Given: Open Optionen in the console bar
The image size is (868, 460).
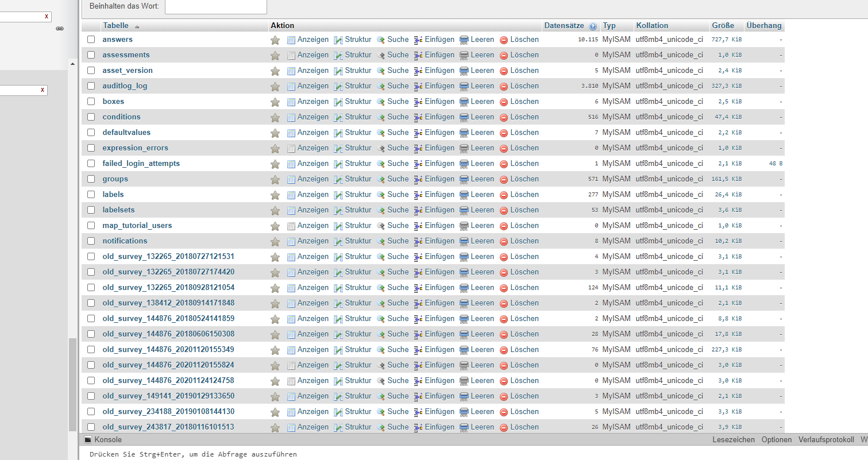Looking at the screenshot, I should [x=776, y=440].
